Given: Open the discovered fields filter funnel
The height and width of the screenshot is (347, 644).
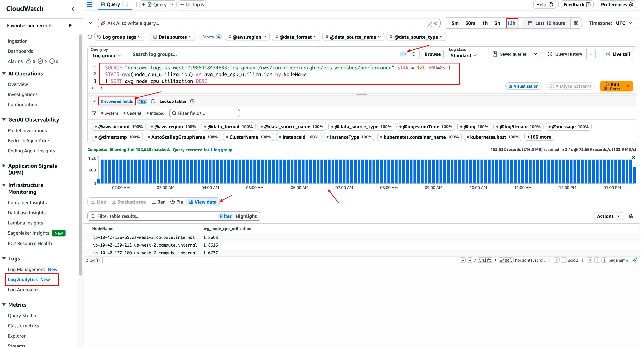Looking at the screenshot, I should click(x=94, y=113).
